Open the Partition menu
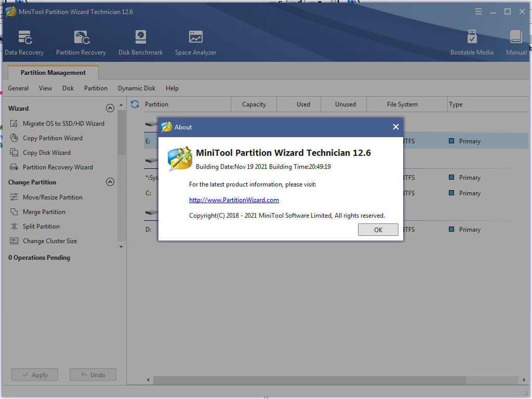The image size is (532, 399). pyautogui.click(x=96, y=88)
